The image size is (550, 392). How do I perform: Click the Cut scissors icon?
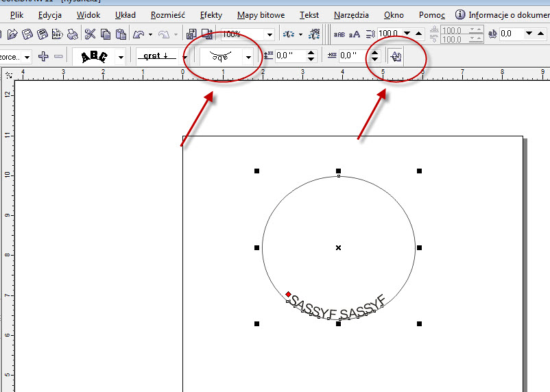point(90,34)
